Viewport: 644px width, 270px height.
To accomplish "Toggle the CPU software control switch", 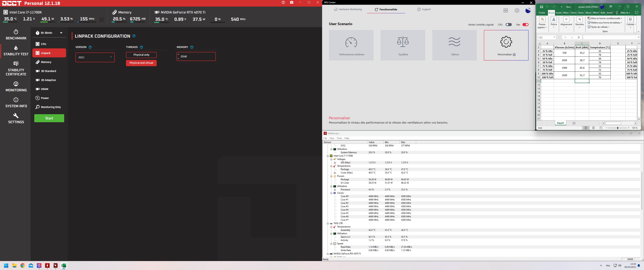I will tap(508, 25).
